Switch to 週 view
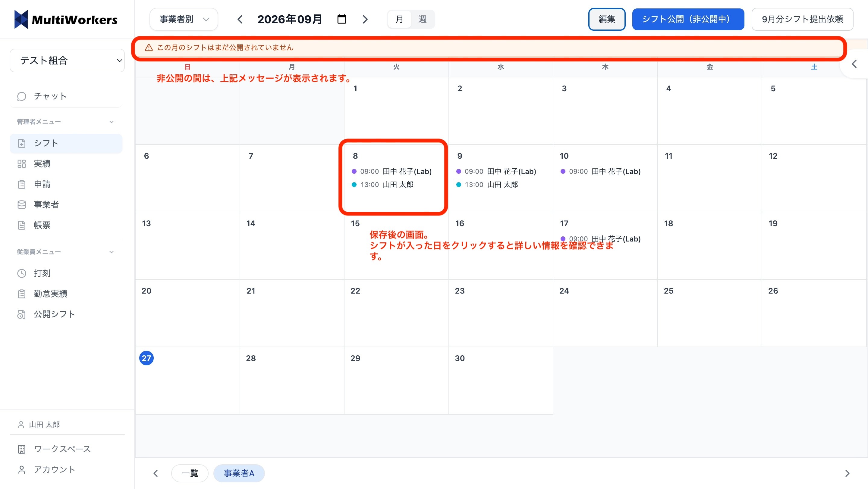Image resolution: width=868 pixels, height=489 pixels. click(x=422, y=19)
